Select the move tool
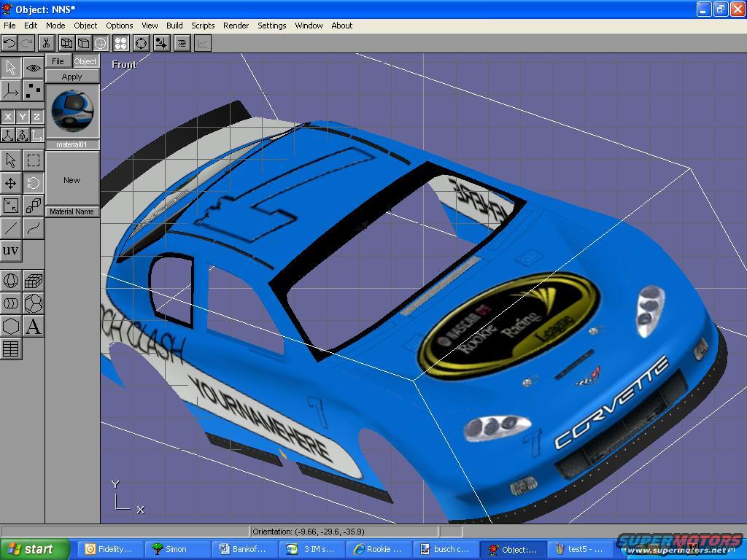Image resolution: width=747 pixels, height=560 pixels. [x=11, y=183]
